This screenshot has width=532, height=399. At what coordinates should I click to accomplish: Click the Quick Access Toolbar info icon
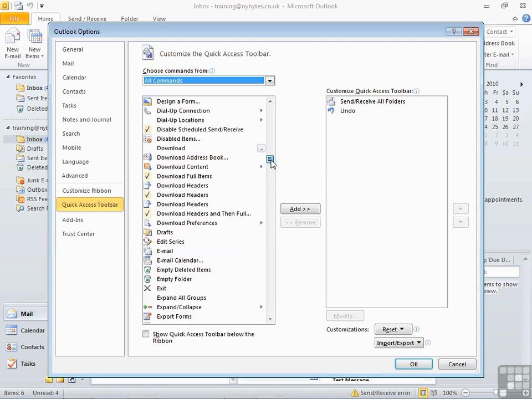[416, 91]
